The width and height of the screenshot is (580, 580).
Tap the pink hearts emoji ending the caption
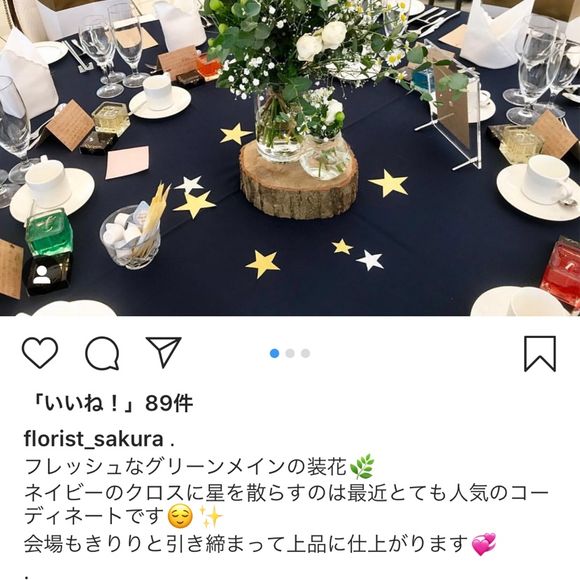tap(484, 544)
